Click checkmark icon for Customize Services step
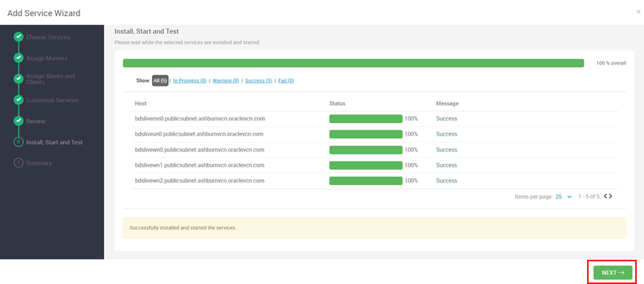The height and width of the screenshot is (284, 644). coord(19,100)
